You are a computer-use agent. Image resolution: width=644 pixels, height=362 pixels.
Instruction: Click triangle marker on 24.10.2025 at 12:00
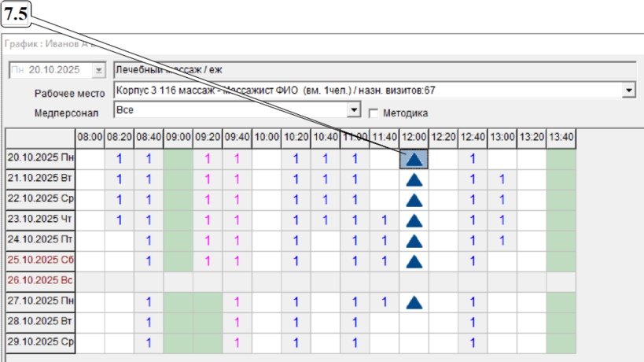[414, 241]
